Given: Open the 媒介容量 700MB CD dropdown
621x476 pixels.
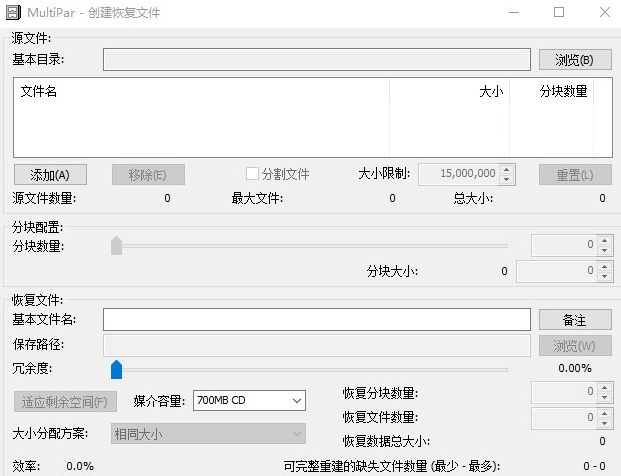Looking at the screenshot, I should pos(249,400).
